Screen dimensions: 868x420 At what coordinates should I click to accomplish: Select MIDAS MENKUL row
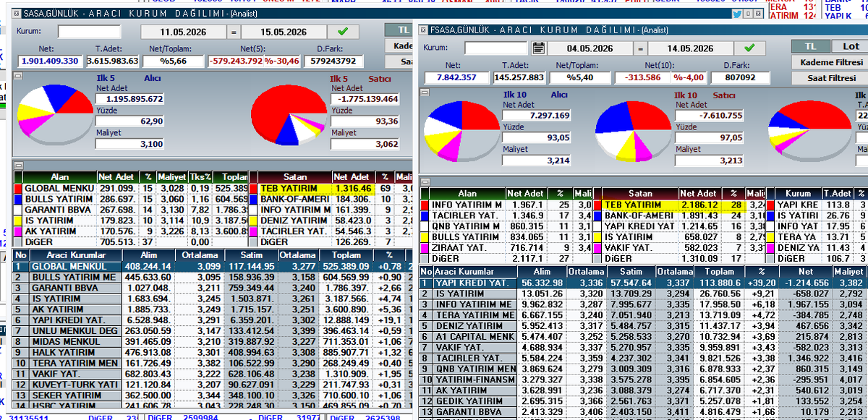(x=213, y=342)
